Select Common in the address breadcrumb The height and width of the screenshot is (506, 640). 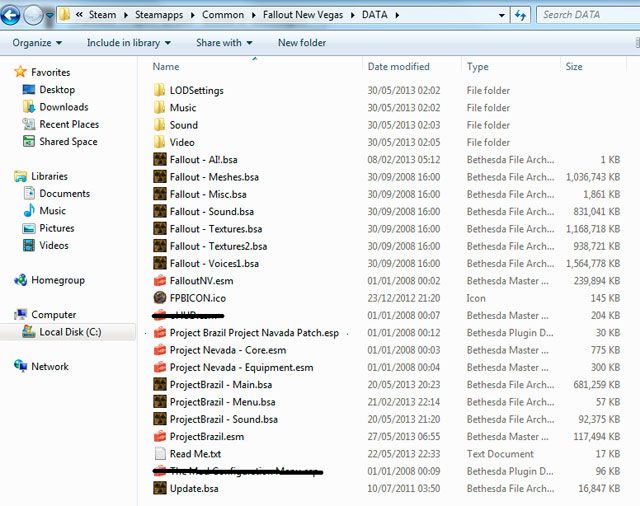(223, 15)
